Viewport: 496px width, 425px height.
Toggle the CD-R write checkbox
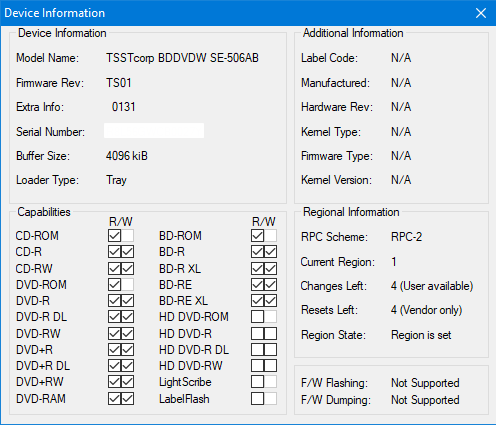click(x=128, y=252)
